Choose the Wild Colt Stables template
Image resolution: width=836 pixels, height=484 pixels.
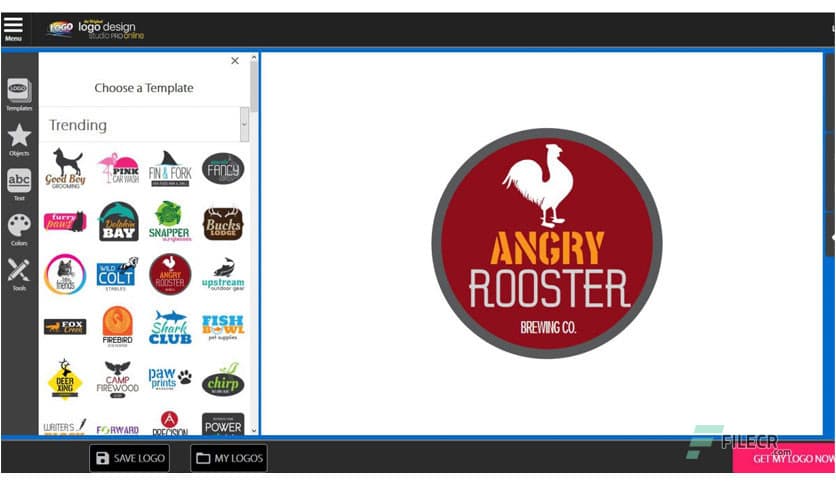pos(117,274)
